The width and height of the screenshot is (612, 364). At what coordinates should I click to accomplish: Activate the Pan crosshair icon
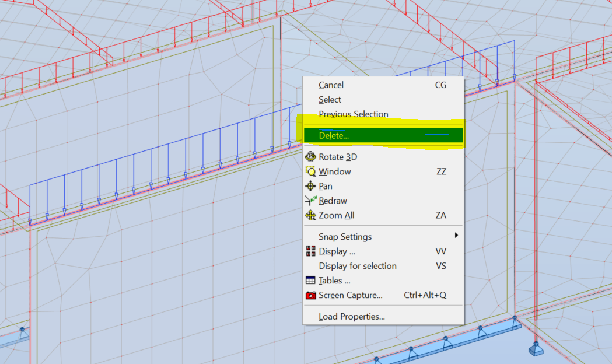310,185
